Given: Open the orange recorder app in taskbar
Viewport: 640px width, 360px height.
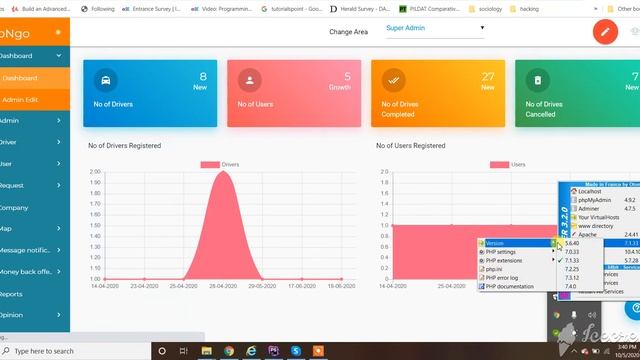Looking at the screenshot, I should coord(318,351).
